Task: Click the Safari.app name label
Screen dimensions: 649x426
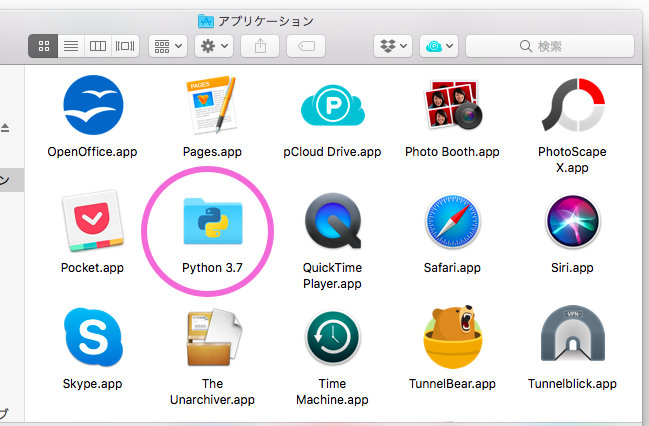Action: (452, 268)
